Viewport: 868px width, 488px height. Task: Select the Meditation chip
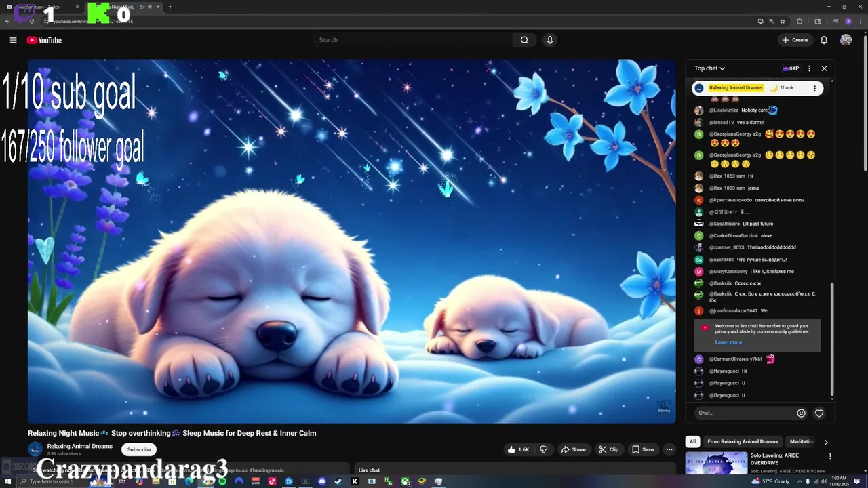801,441
